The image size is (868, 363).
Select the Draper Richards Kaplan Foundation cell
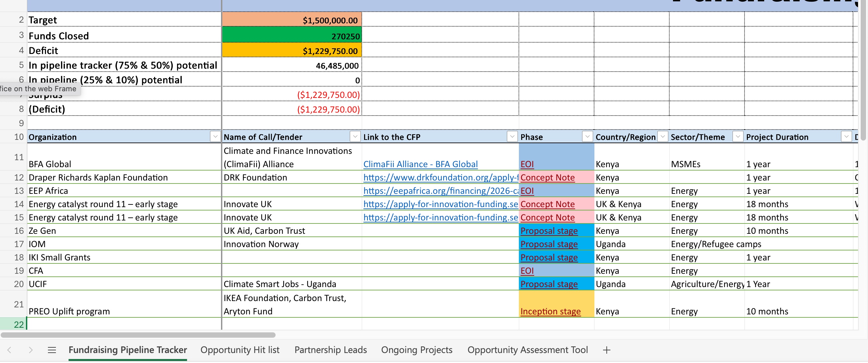[x=124, y=178]
